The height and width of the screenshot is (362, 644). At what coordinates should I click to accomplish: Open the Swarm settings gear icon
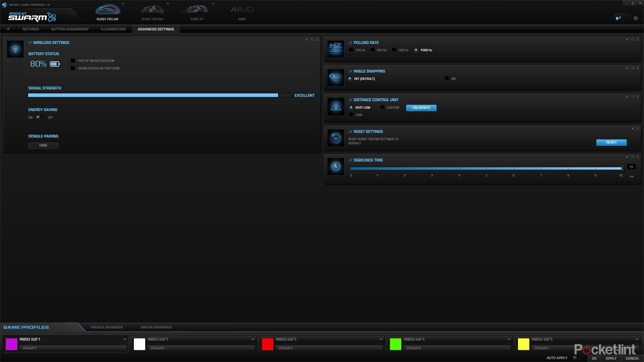point(635,18)
